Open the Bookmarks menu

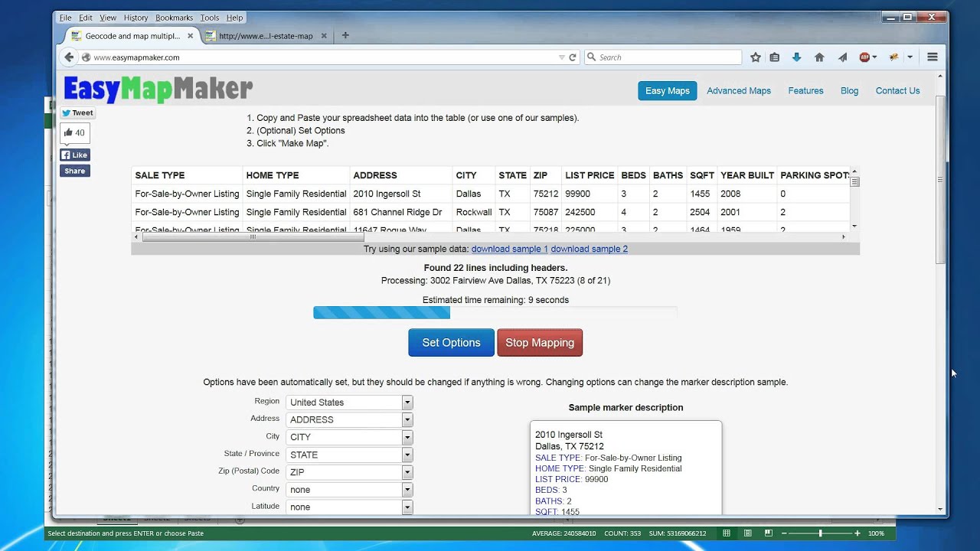(x=174, y=18)
